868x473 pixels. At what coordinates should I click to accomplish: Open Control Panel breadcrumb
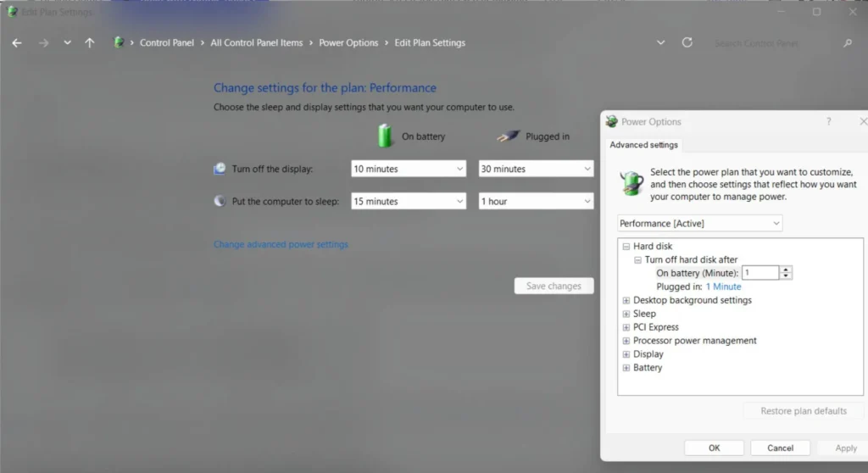pyautogui.click(x=167, y=42)
